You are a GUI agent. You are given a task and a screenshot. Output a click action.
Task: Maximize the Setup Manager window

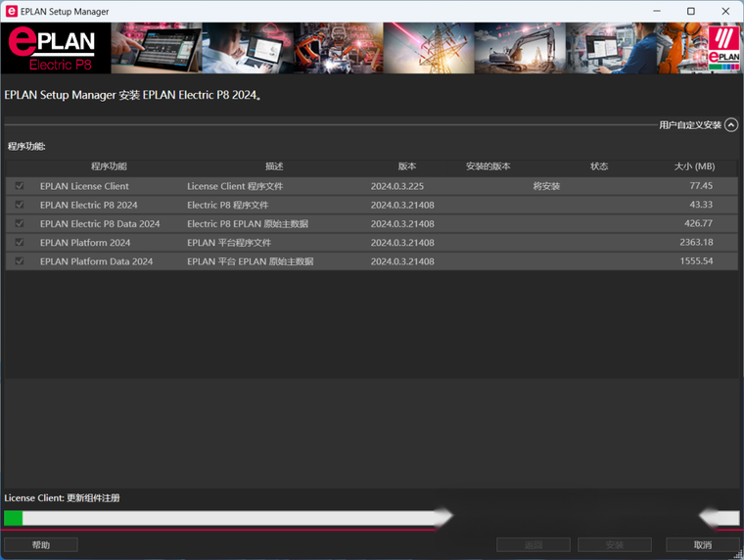(x=690, y=12)
